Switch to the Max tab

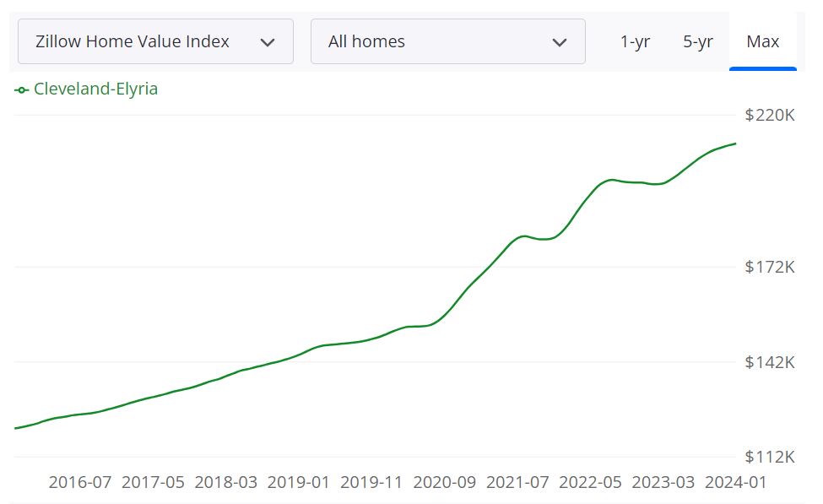click(762, 41)
